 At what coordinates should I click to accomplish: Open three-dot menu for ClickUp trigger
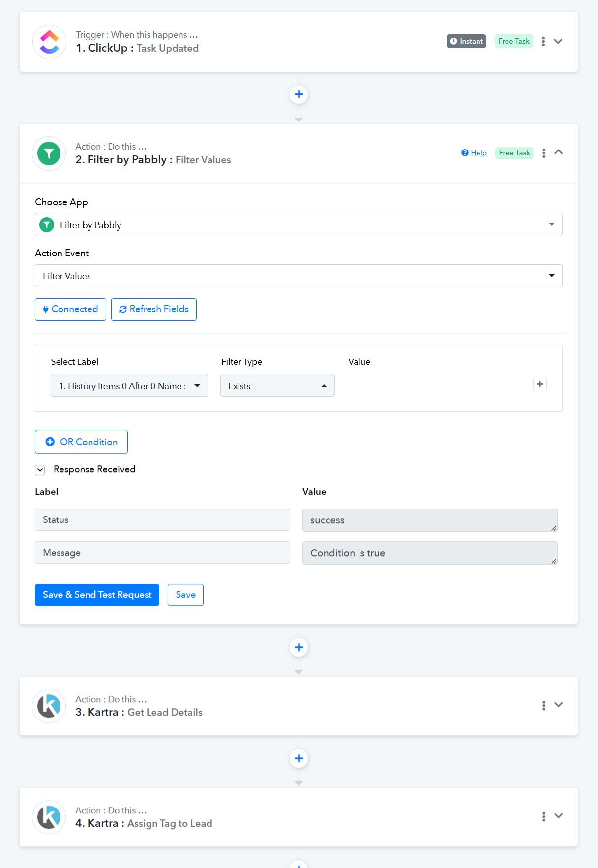pos(543,42)
